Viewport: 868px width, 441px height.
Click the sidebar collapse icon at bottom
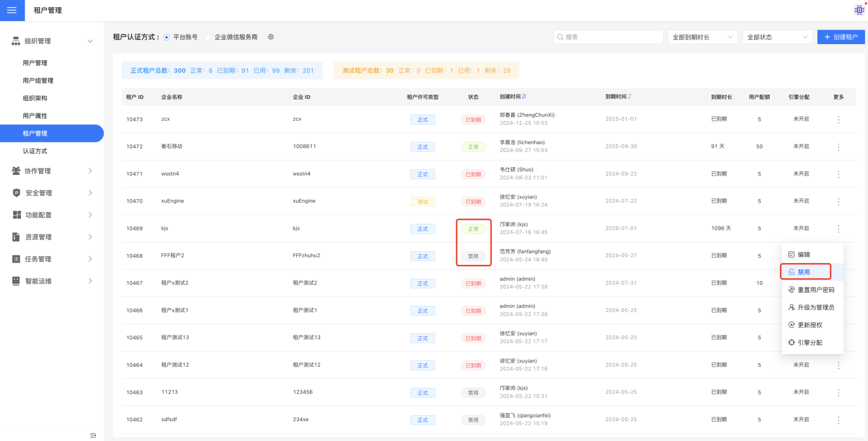pyautogui.click(x=93, y=435)
